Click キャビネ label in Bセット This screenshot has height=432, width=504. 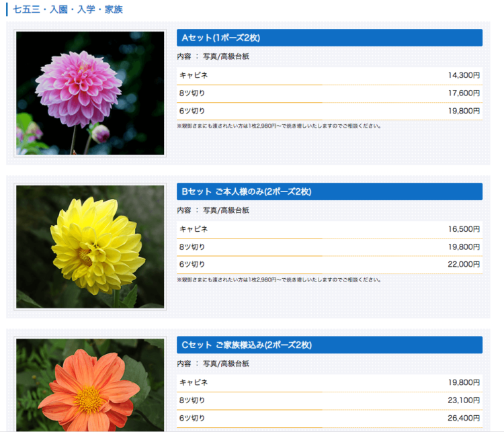click(194, 229)
